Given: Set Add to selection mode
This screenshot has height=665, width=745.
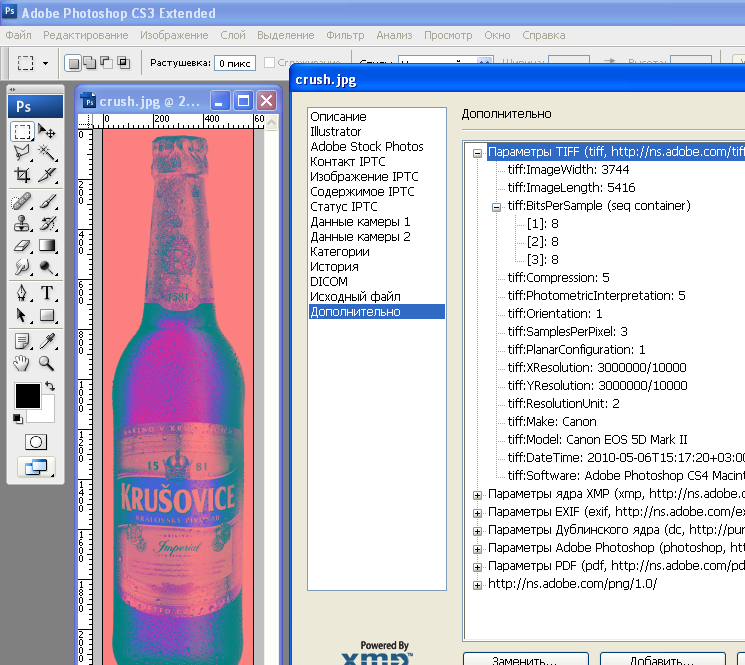Looking at the screenshot, I should coord(89,63).
